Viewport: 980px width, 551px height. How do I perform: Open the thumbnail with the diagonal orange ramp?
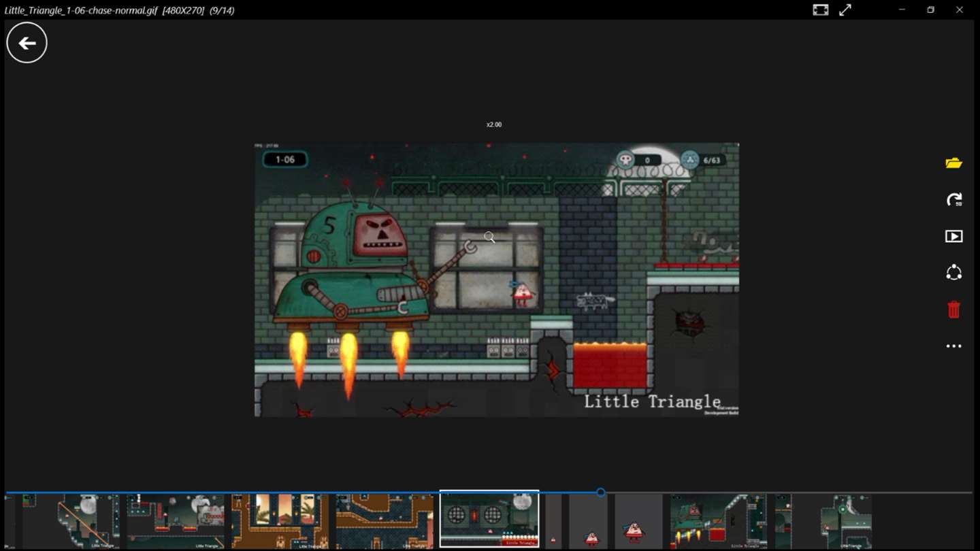point(71,521)
